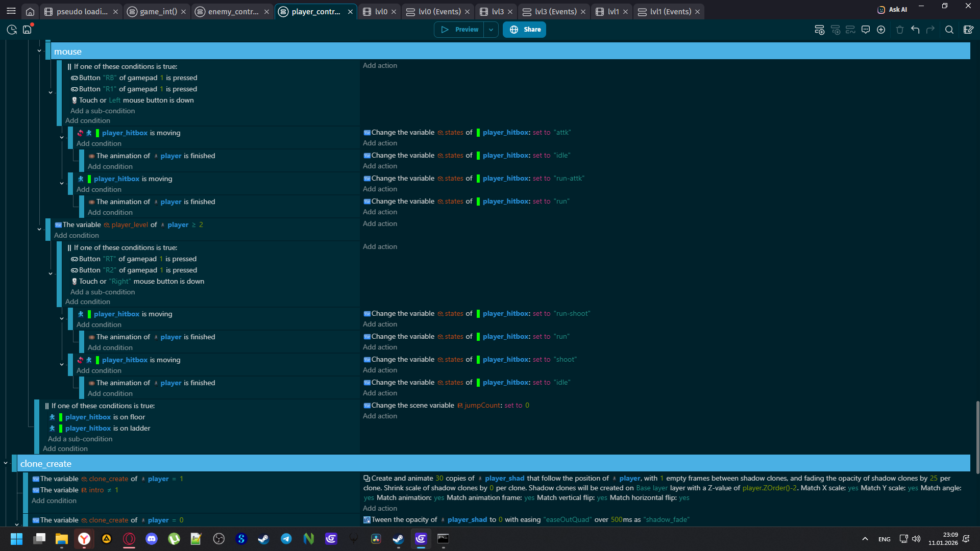
Task: Open the choose and add event circle-plus icon
Action: pyautogui.click(x=881, y=30)
